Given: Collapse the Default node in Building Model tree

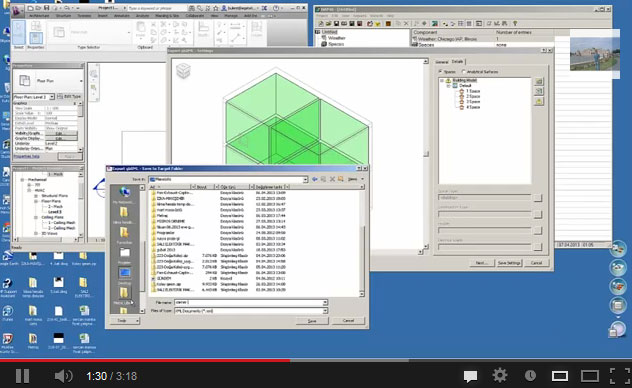Looking at the screenshot, I should pos(449,86).
